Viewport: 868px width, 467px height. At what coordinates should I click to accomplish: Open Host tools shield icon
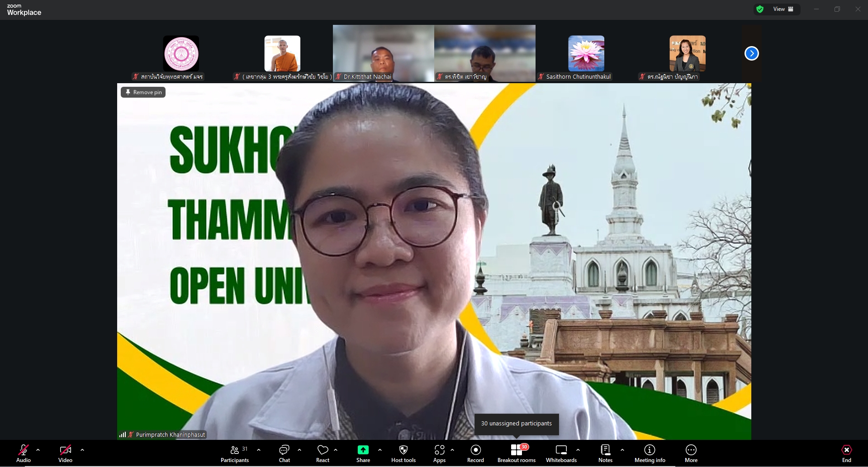403,450
